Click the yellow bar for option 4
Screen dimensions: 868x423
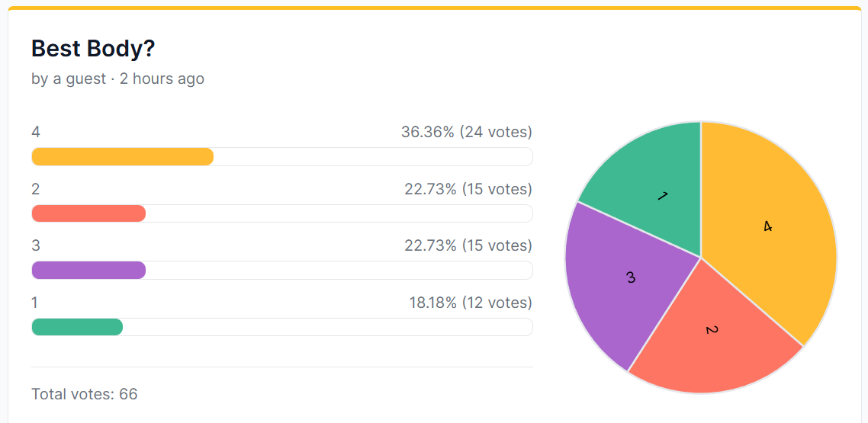tap(122, 156)
